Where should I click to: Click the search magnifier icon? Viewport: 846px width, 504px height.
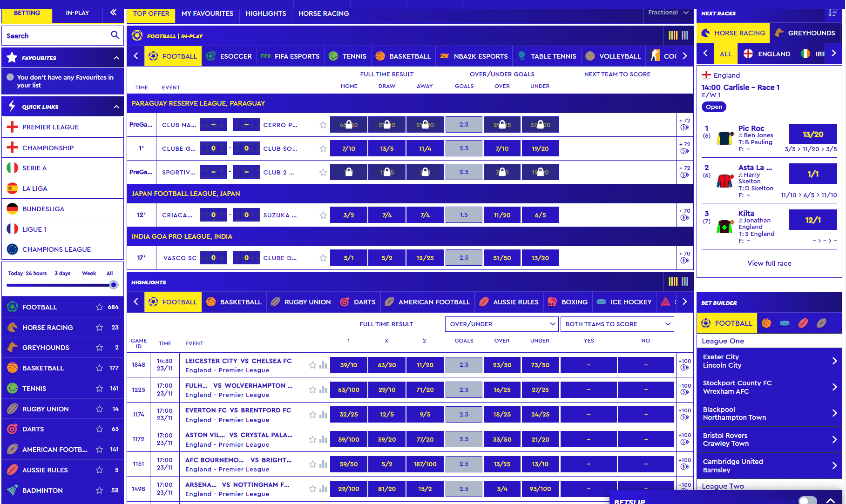click(115, 35)
